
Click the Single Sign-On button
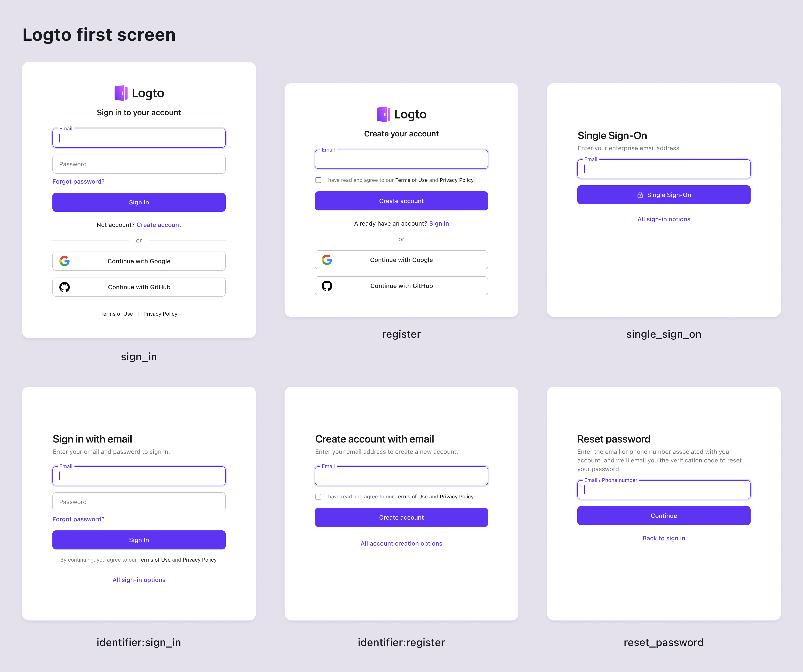point(663,195)
